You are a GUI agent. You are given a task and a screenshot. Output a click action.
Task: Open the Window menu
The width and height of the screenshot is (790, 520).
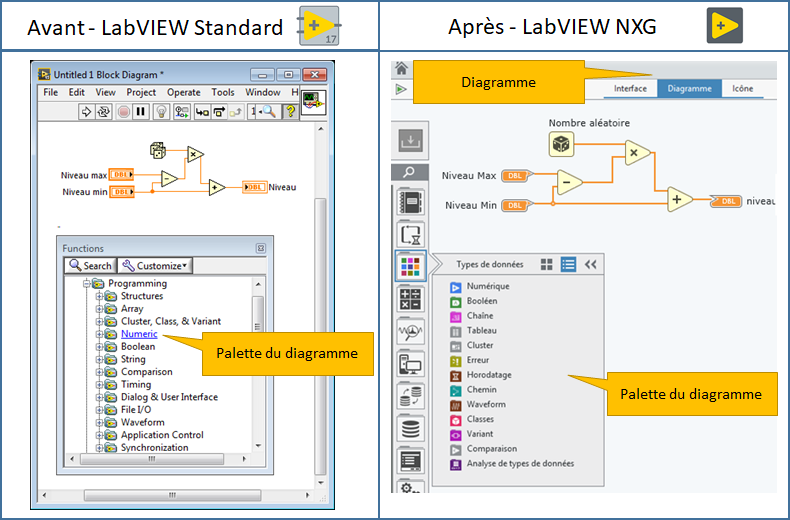(x=262, y=92)
